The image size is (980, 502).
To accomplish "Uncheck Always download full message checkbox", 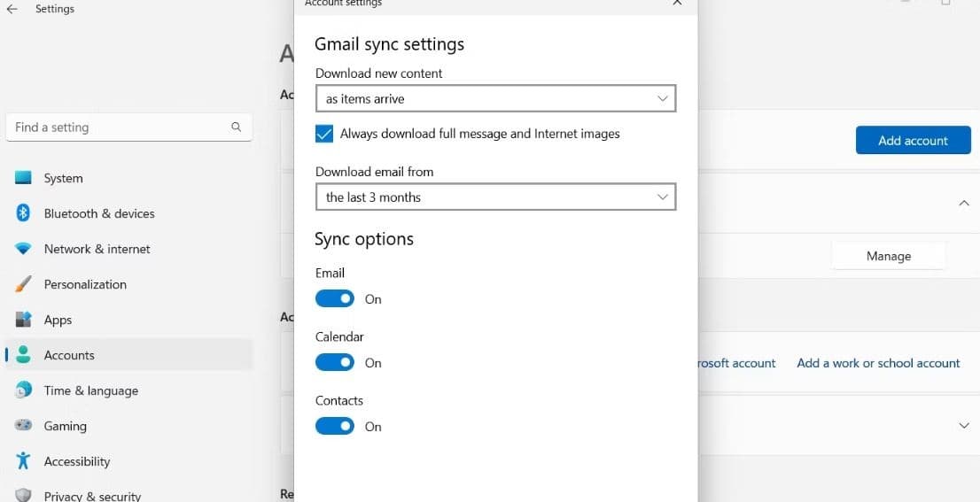I will tap(323, 134).
